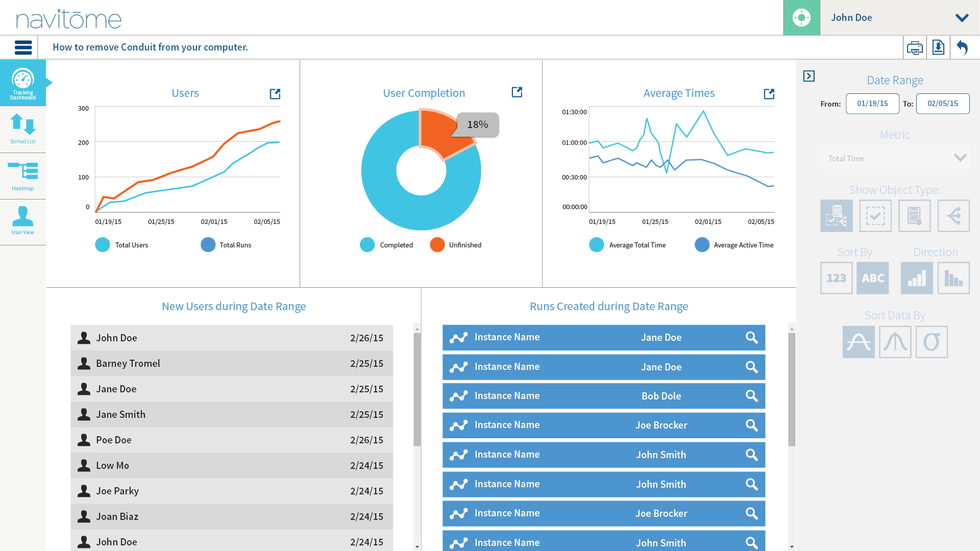The image size is (980, 551).
Task: Click the From date field 01/19/15
Action: tap(872, 104)
